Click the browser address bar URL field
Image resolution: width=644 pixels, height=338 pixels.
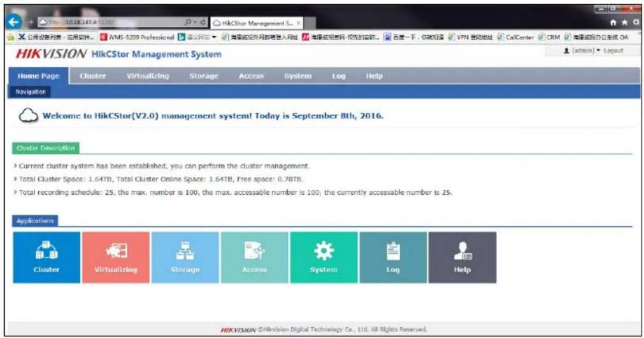point(111,22)
